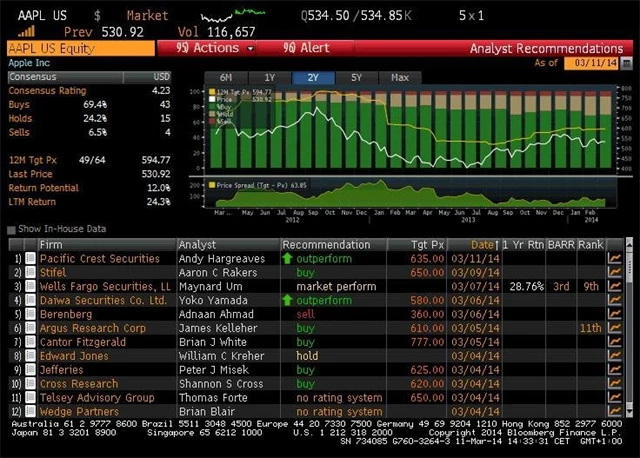Screen dimensions: 640x458
Task: Click chart icon in Wells Fargo Securities row
Action: [x=614, y=287]
